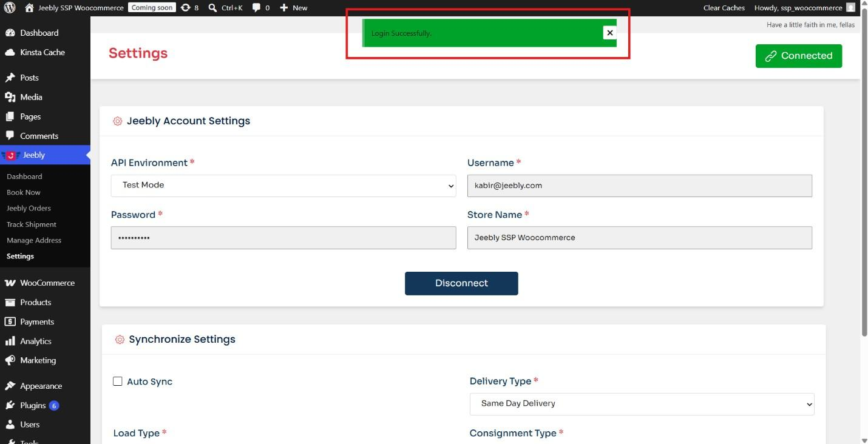Open Jeebly Orders submenu item
Image resolution: width=868 pixels, height=444 pixels.
coord(29,208)
